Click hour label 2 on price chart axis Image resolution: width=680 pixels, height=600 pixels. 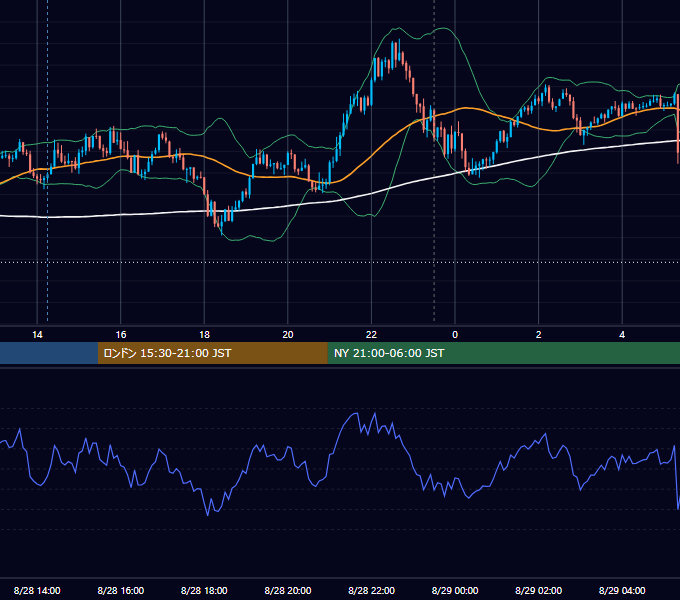pos(538,335)
